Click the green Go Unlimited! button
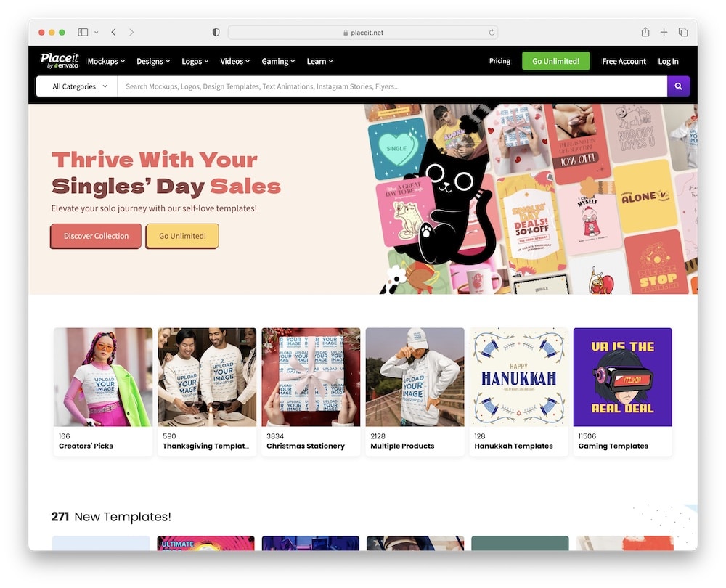 pyautogui.click(x=555, y=61)
